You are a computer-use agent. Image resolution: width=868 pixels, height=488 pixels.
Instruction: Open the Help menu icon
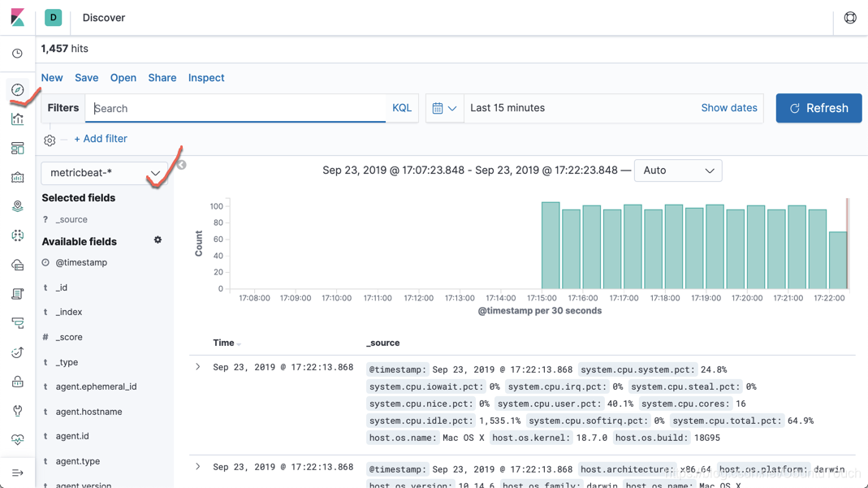[850, 18]
